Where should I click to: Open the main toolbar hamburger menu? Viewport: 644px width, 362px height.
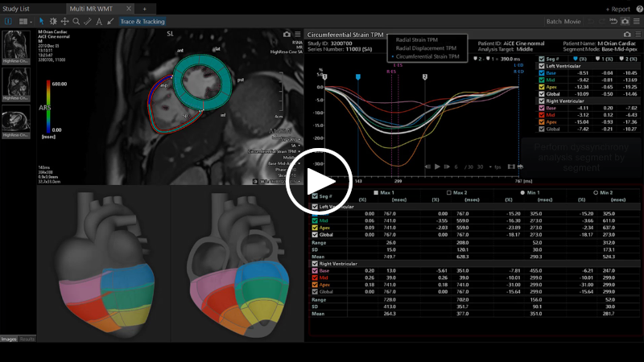[637, 22]
